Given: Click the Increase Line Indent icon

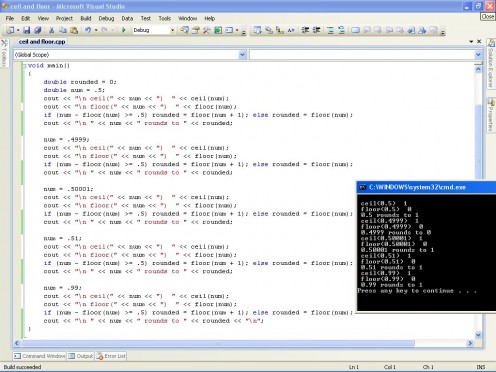Looking at the screenshot, I should 316,30.
